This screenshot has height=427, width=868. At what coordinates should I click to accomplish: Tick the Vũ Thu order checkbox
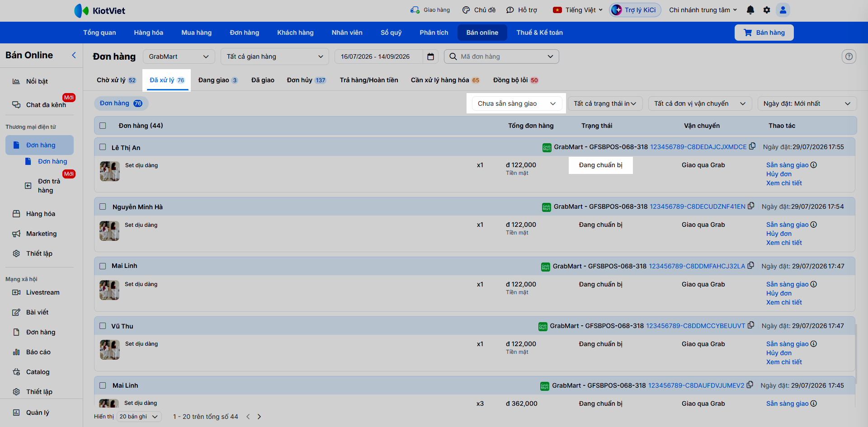coord(103,326)
